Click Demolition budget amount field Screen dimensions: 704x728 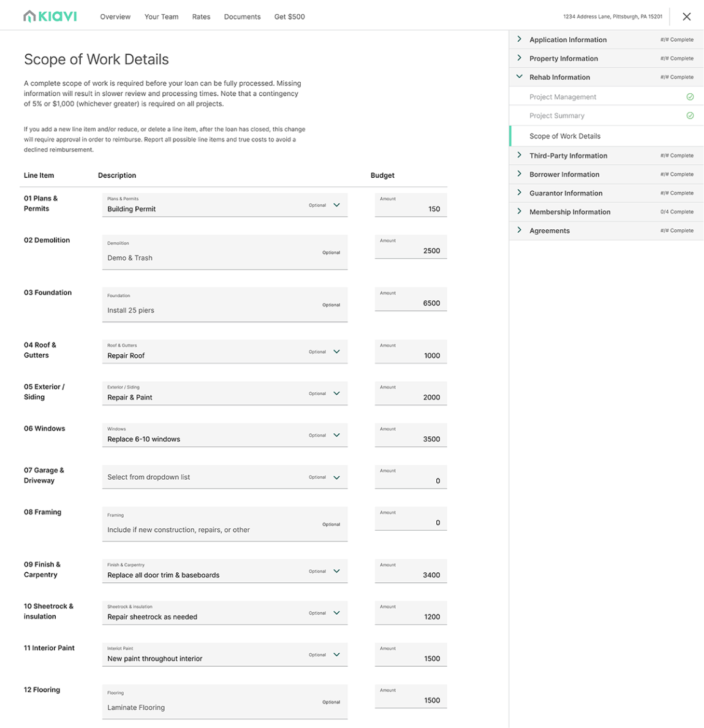pos(411,246)
